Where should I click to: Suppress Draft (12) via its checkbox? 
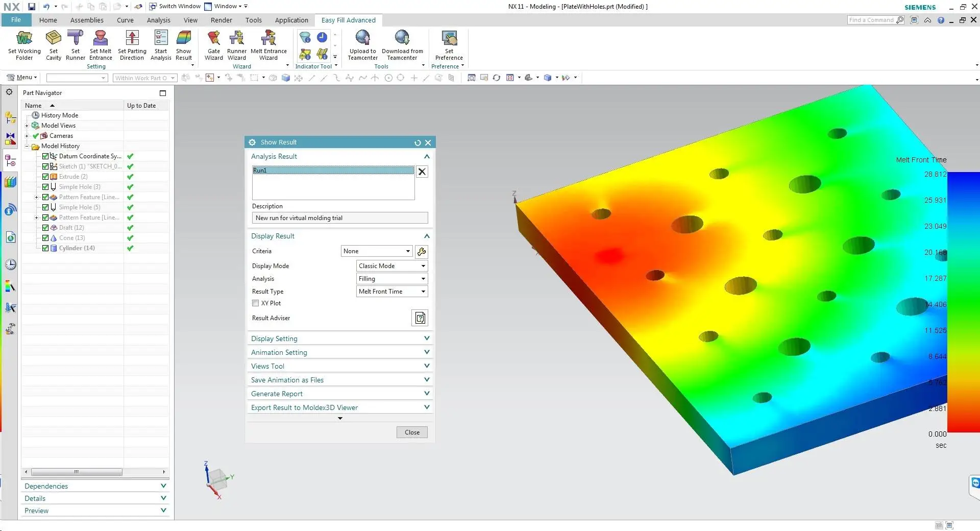(x=45, y=228)
